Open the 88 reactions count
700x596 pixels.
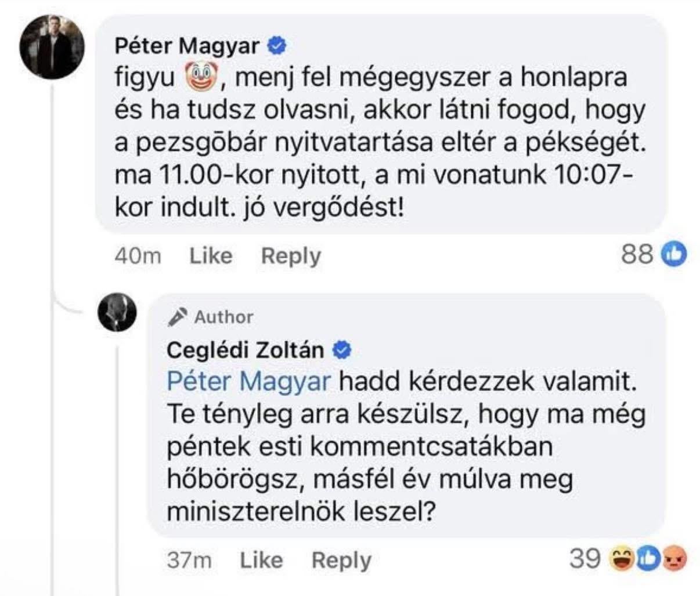coord(637,254)
